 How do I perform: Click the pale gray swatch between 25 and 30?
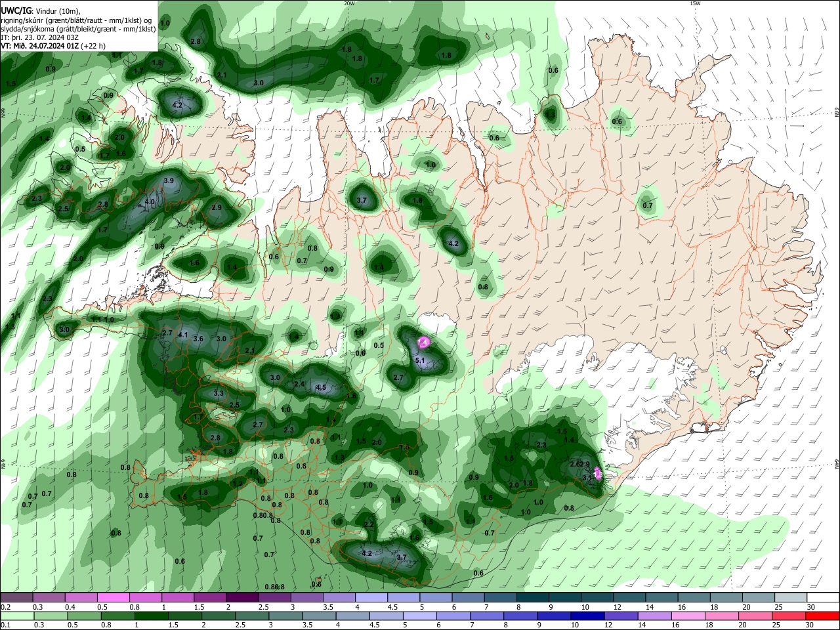click(x=791, y=597)
